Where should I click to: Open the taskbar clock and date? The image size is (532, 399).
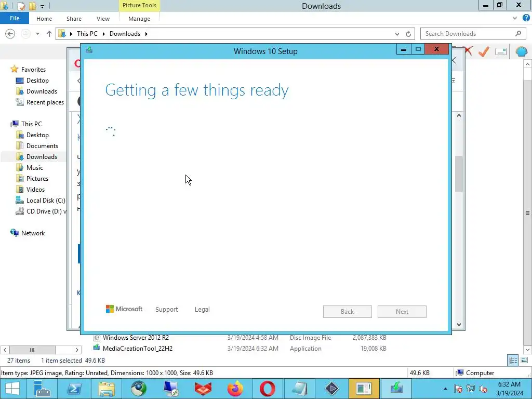tap(509, 389)
